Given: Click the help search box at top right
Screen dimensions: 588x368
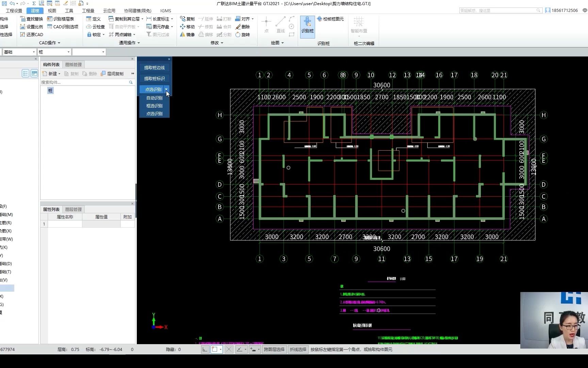Looking at the screenshot, I should coord(500,11).
